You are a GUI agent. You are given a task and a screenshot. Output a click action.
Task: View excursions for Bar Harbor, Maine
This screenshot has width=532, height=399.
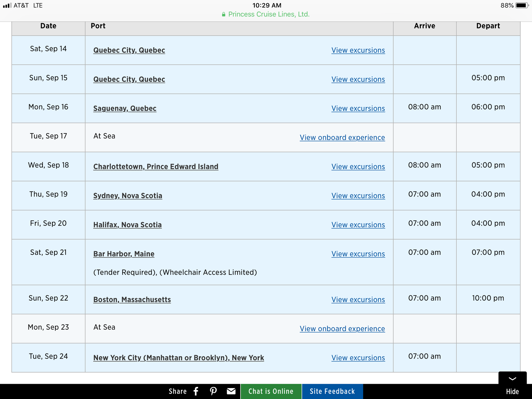[x=358, y=254]
